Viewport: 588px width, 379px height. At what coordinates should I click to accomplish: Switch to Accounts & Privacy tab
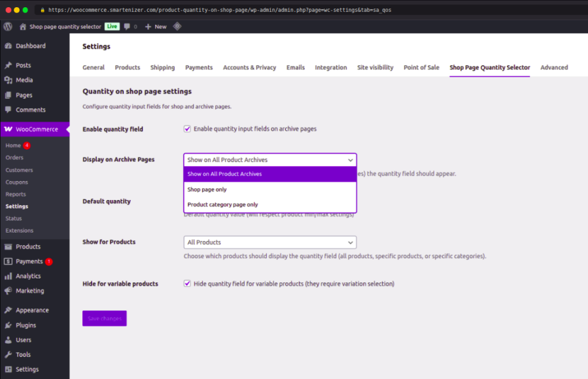click(249, 67)
